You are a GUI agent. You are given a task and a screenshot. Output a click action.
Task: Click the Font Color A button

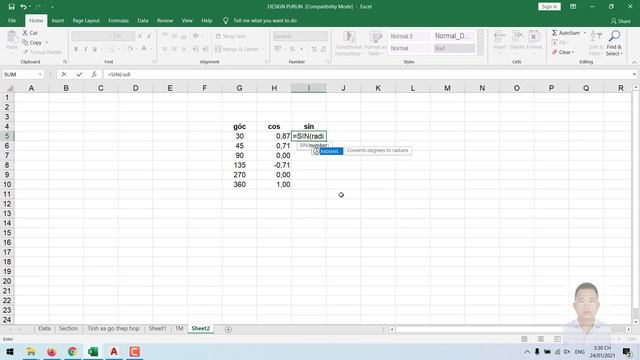pyautogui.click(x=144, y=49)
